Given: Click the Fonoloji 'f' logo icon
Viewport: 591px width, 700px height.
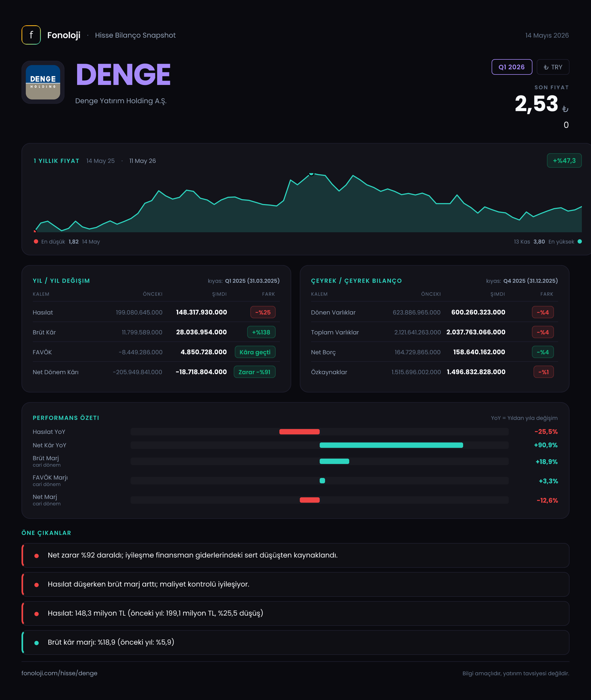Looking at the screenshot, I should point(31,35).
